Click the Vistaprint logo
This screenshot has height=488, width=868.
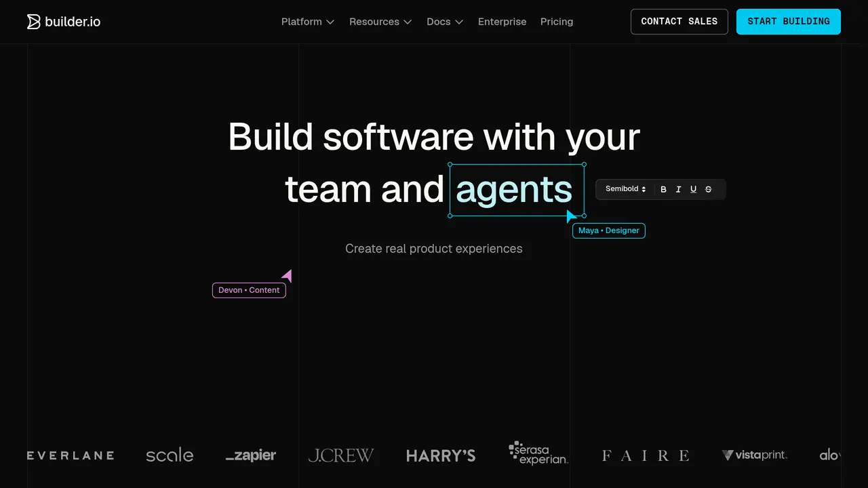click(755, 455)
